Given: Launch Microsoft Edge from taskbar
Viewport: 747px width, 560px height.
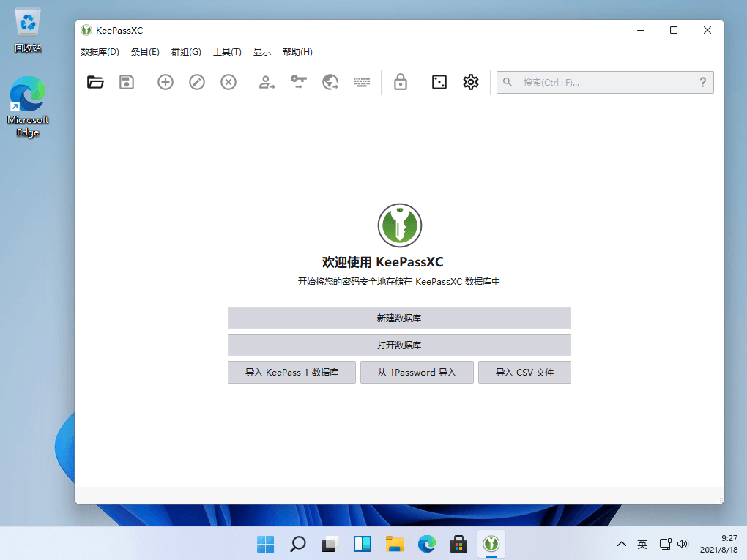Looking at the screenshot, I should pyautogui.click(x=426, y=544).
